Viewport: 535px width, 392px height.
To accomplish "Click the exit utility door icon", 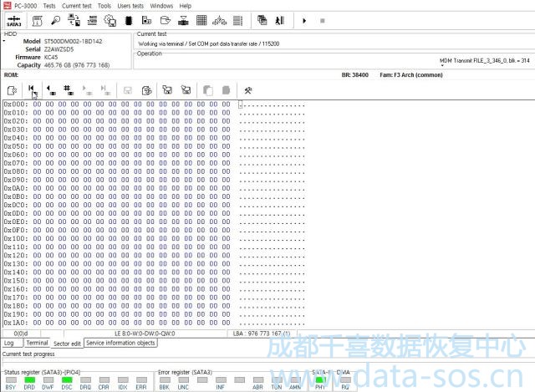I will click(280, 20).
